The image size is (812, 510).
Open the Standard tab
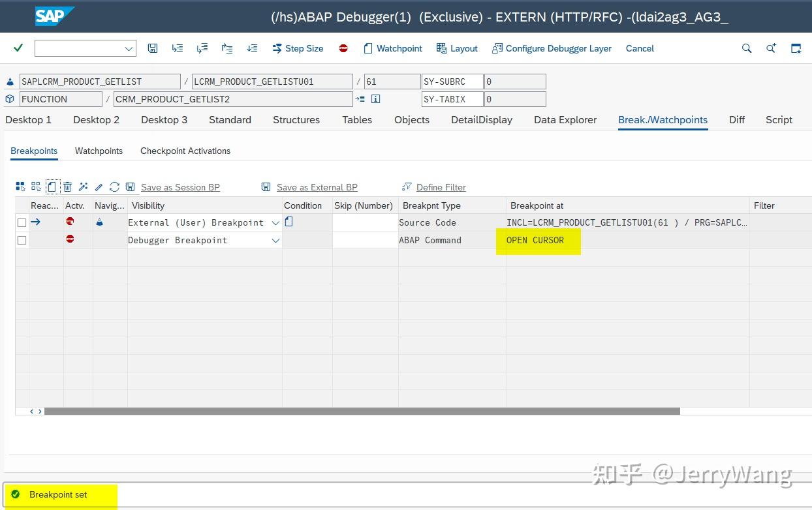click(x=230, y=120)
